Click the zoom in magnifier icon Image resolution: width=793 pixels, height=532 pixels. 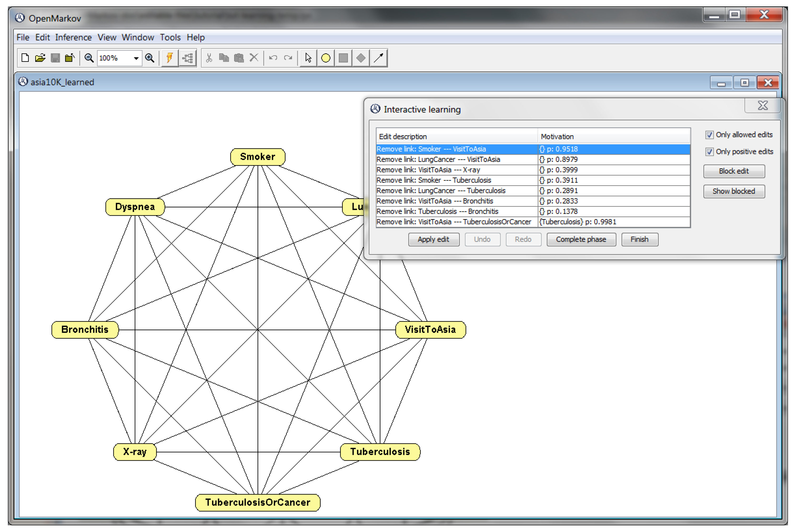coord(150,58)
